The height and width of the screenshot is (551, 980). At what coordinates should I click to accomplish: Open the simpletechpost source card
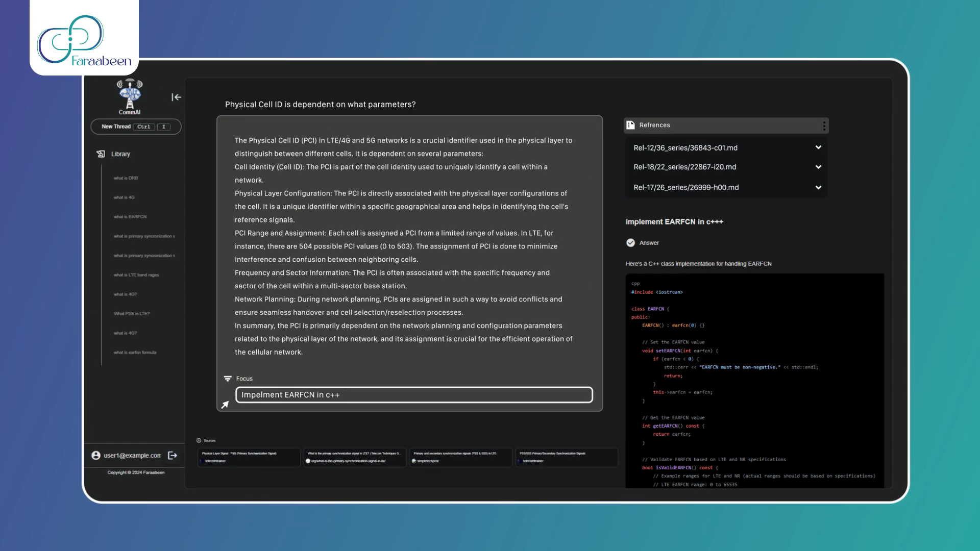click(461, 457)
